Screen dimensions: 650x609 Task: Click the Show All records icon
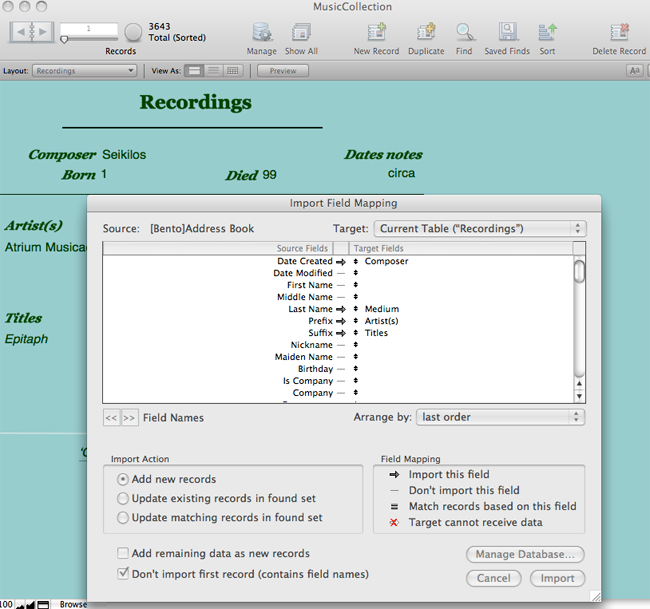[301, 33]
